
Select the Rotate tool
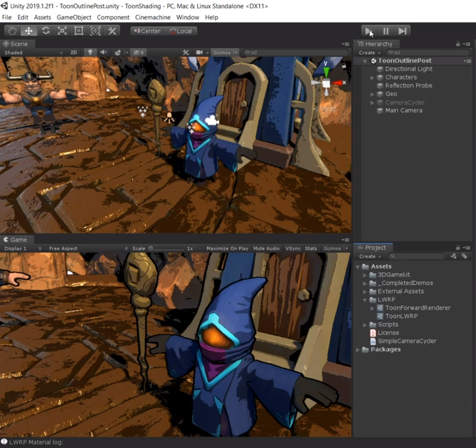(x=46, y=31)
